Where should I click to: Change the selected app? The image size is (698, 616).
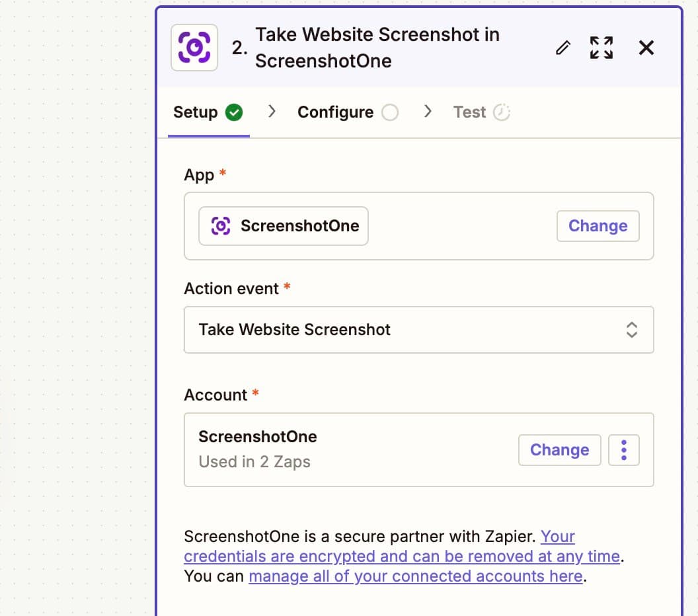tap(598, 225)
